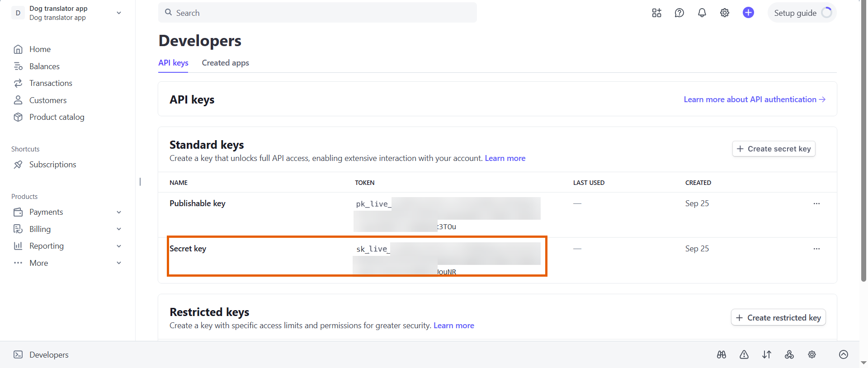
Task: Click the warning triangle icon in bottom bar
Action: tap(744, 354)
